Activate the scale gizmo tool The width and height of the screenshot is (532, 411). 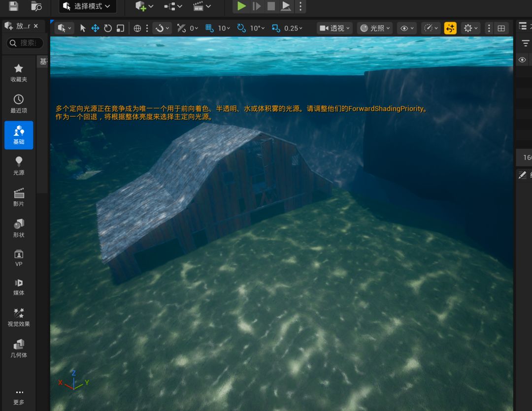click(121, 28)
